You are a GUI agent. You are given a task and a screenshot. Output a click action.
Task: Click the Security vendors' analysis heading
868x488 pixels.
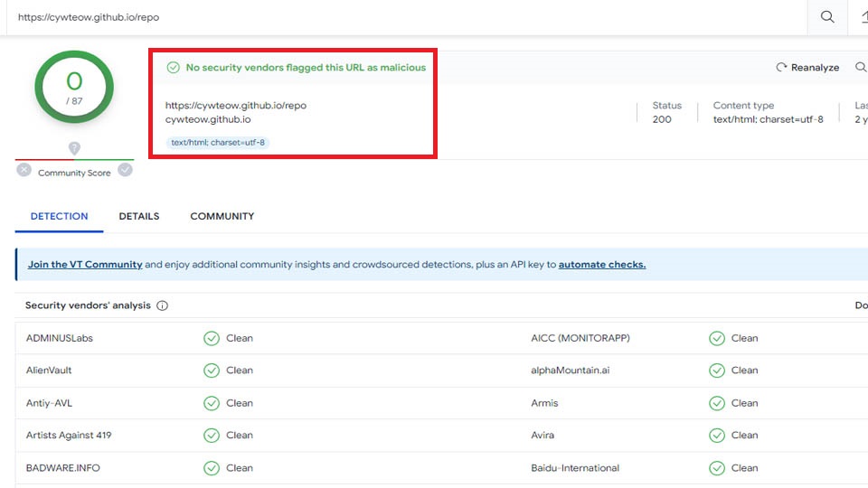[x=88, y=305]
